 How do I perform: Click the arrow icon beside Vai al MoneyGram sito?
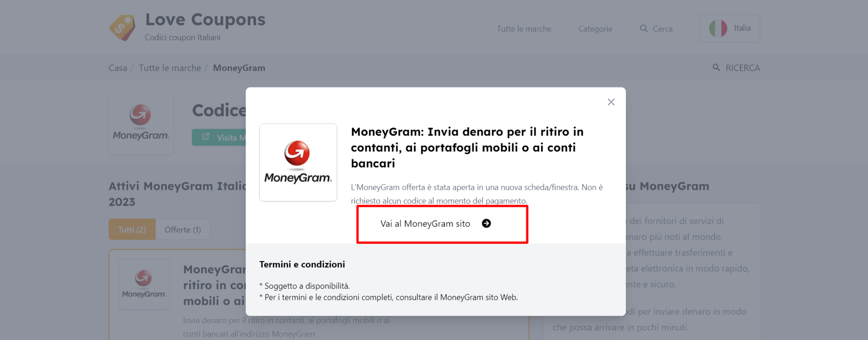pos(486,224)
